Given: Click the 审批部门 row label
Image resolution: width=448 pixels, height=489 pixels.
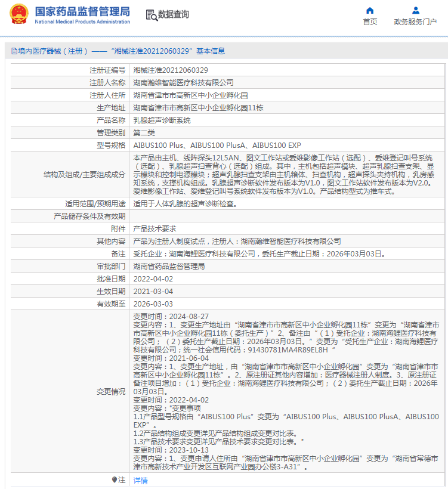Looking at the screenshot, I should 111,266.
